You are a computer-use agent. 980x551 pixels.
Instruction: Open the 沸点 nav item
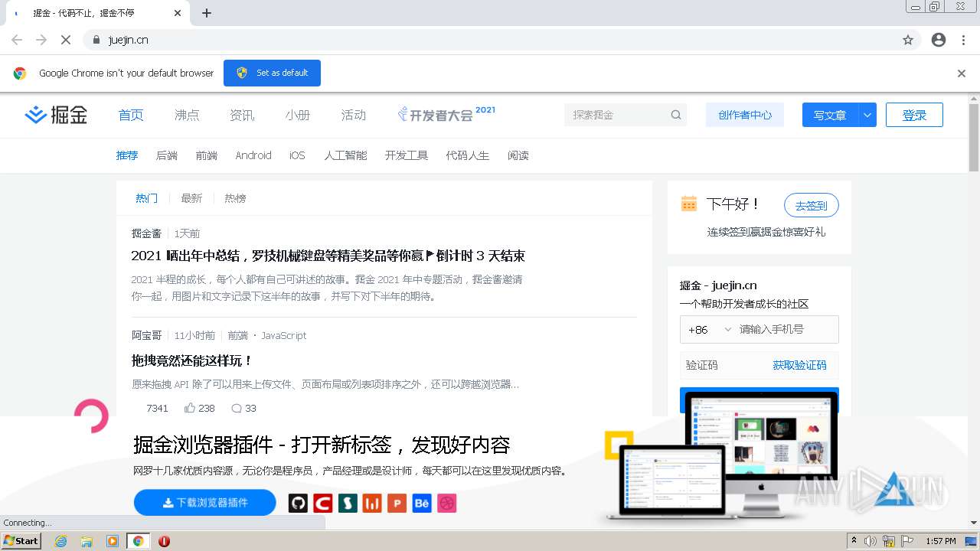[x=187, y=115]
